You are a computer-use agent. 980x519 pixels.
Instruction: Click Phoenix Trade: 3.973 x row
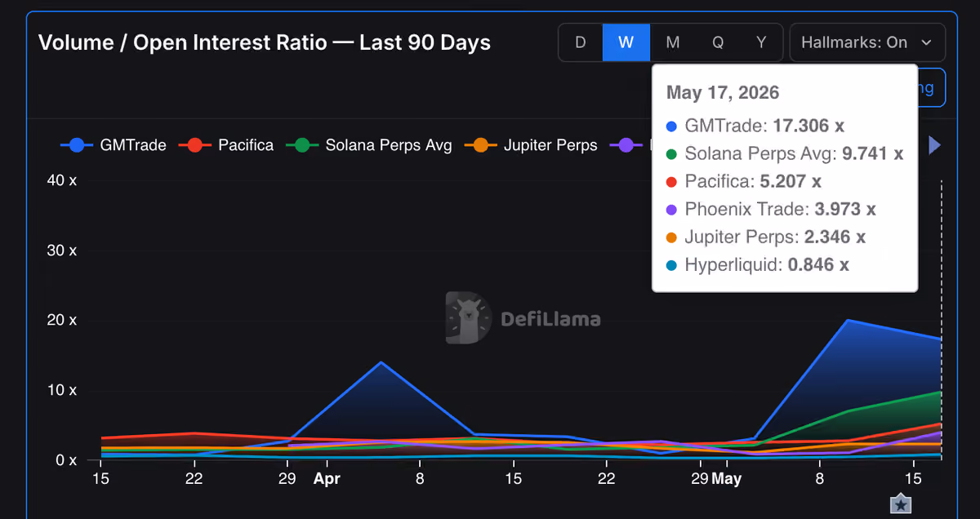point(771,210)
